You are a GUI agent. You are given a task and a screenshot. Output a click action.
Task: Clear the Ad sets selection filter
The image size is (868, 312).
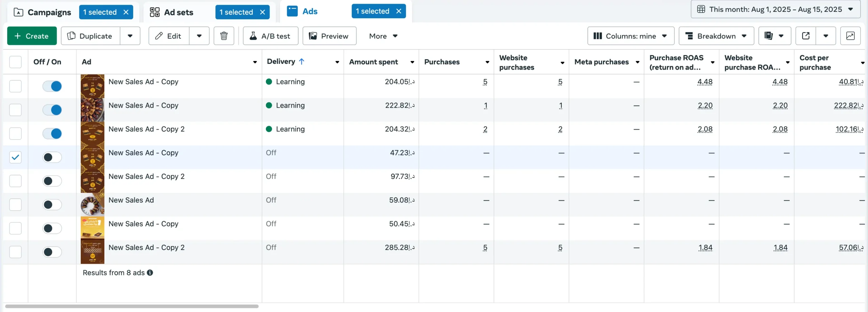[262, 12]
